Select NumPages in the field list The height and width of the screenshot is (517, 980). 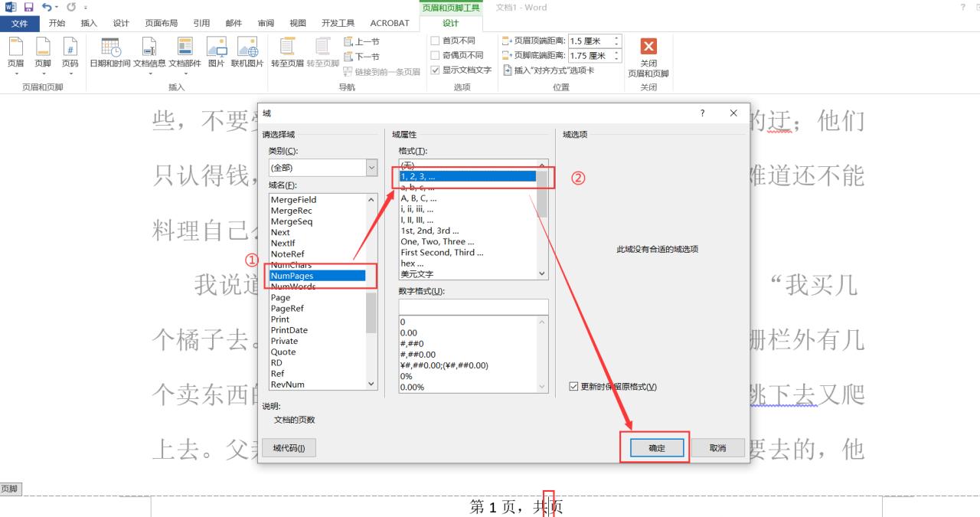317,276
